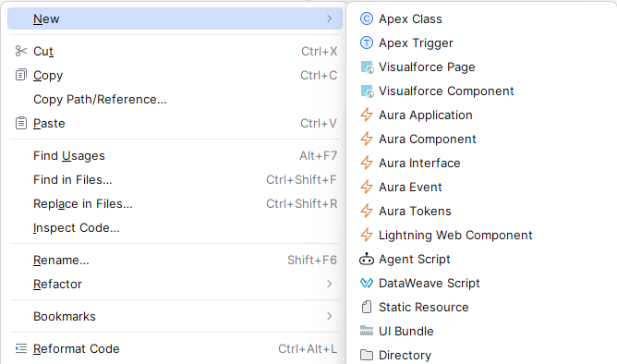
Task: Click the Lightning Web Component bolt icon
Action: 367,235
